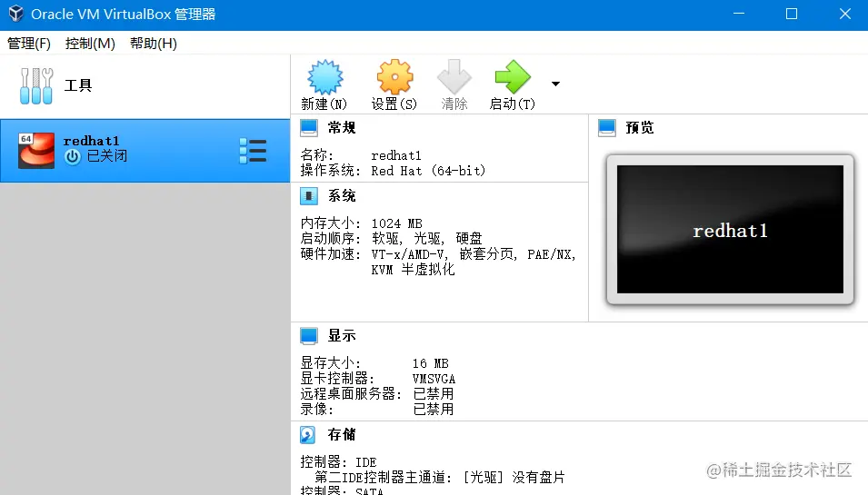Click the power state icon next to 已关闭
This screenshot has width=868, height=495.
(73, 157)
